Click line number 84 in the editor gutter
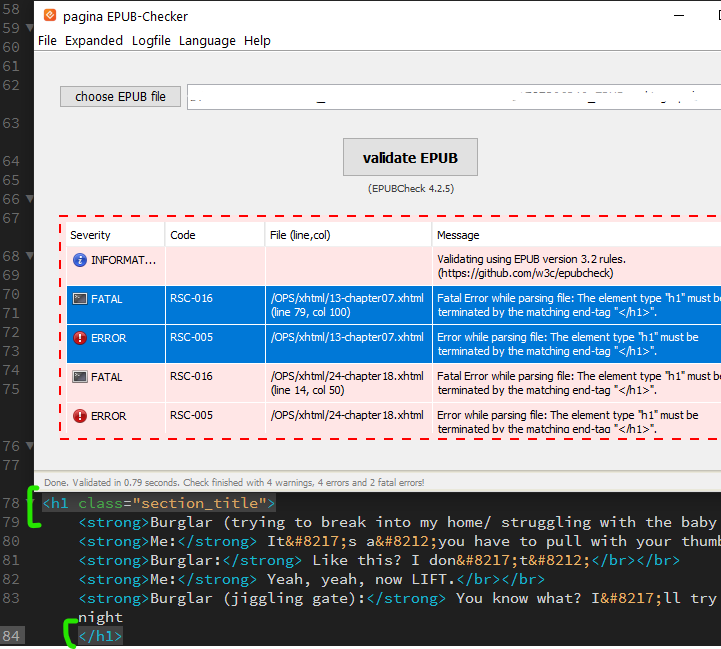721x649 pixels. 11,636
